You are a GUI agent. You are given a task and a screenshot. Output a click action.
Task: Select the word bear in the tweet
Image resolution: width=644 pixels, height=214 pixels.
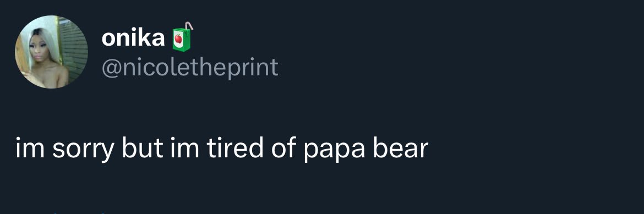coord(401,147)
